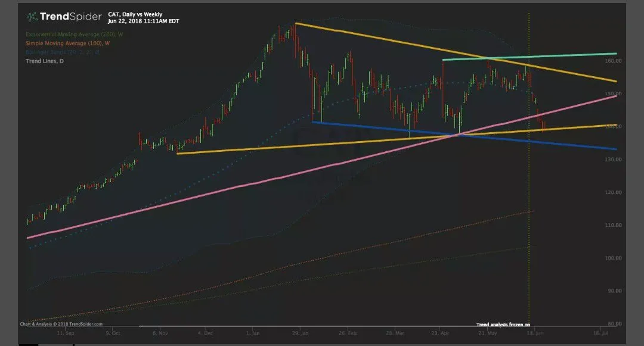This screenshot has width=644, height=346.
Task: Toggle the Exponential Moving Average (200) legend entry
Action: click(x=75, y=35)
